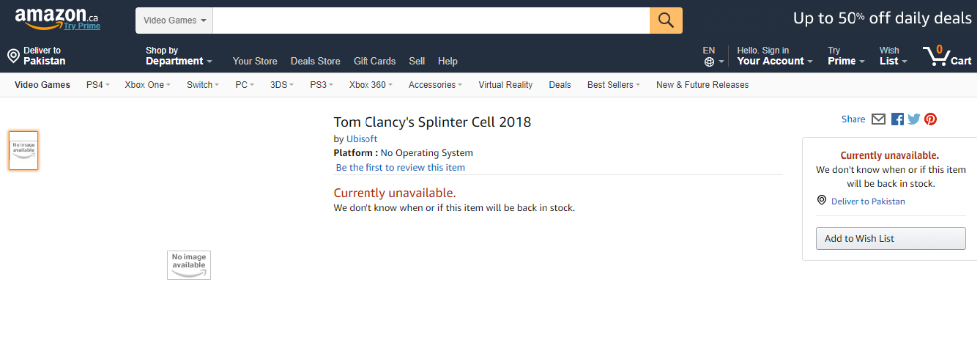Viewport: 980px width, 337px height.
Task: Open the Video Games search category dropdown
Action: pos(174,21)
